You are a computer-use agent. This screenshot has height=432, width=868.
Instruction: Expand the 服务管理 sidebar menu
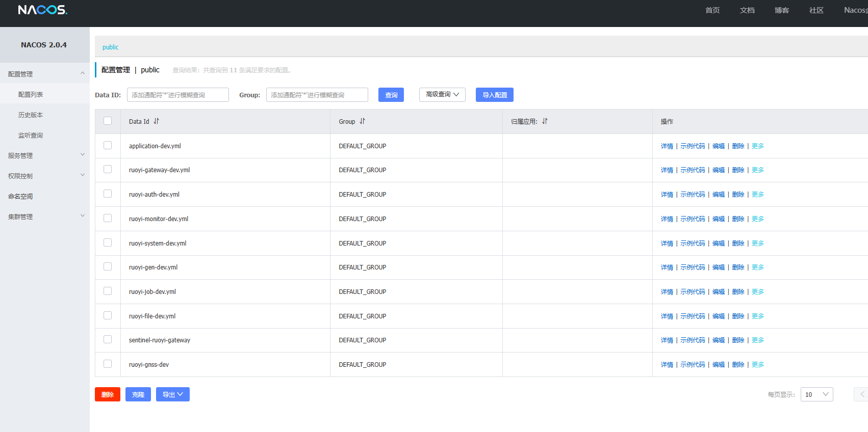45,155
